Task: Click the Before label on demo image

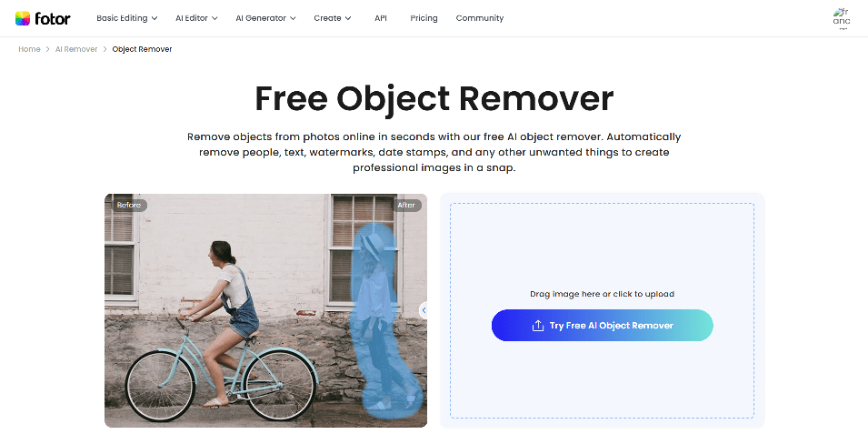Action: tap(129, 205)
